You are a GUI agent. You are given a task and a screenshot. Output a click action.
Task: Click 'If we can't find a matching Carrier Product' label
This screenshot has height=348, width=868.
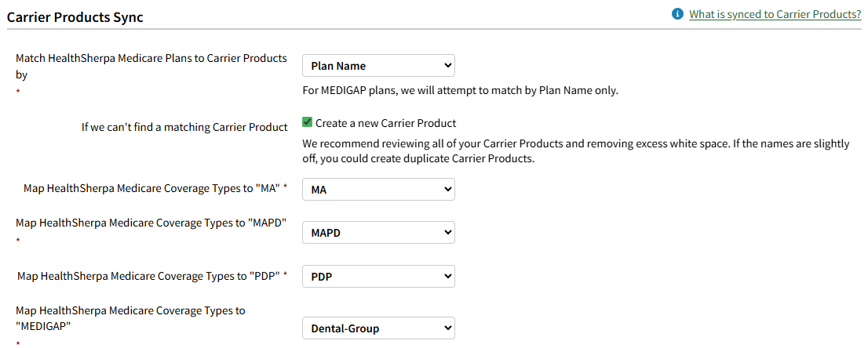pyautogui.click(x=184, y=128)
